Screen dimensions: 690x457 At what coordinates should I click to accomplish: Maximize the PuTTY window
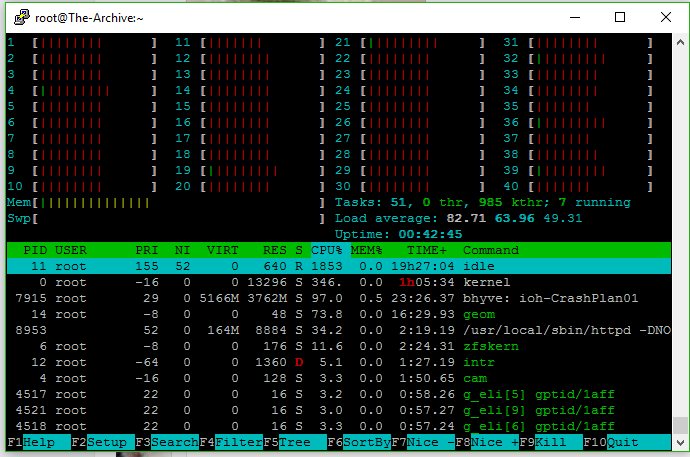click(620, 18)
